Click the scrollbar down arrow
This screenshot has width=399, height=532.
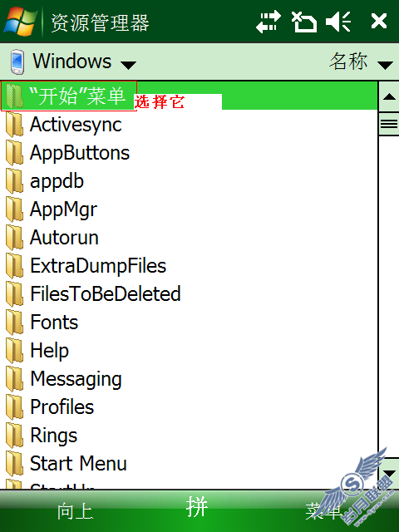coord(389,473)
